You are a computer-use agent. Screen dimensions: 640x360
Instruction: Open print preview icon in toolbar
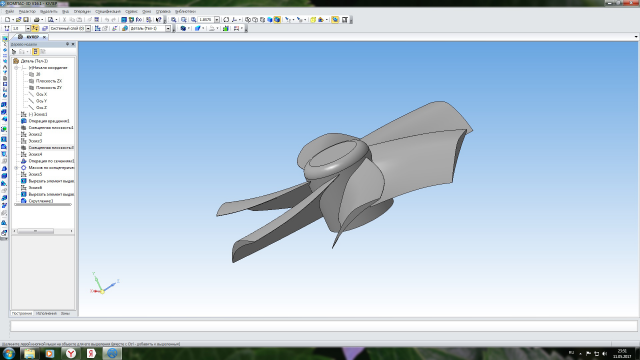[x=51, y=20]
